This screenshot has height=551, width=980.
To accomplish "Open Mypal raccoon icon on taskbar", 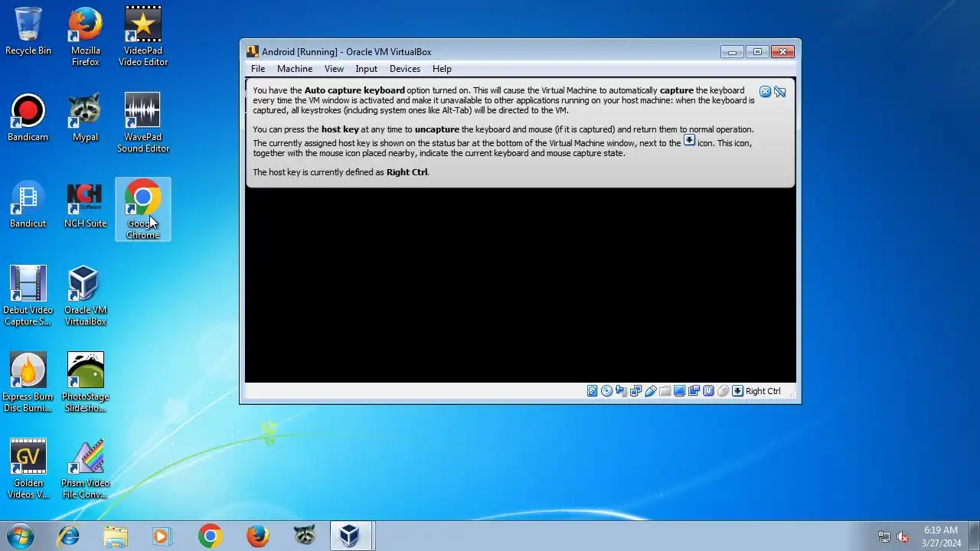I will 305,536.
